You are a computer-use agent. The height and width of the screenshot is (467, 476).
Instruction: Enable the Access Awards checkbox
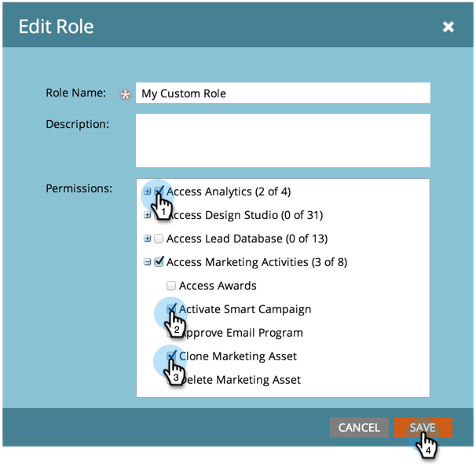tap(171, 286)
